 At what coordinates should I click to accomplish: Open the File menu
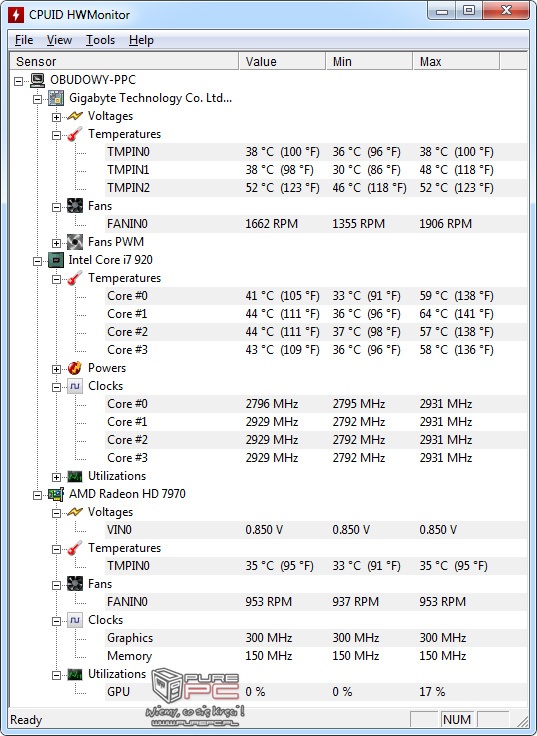(24, 40)
